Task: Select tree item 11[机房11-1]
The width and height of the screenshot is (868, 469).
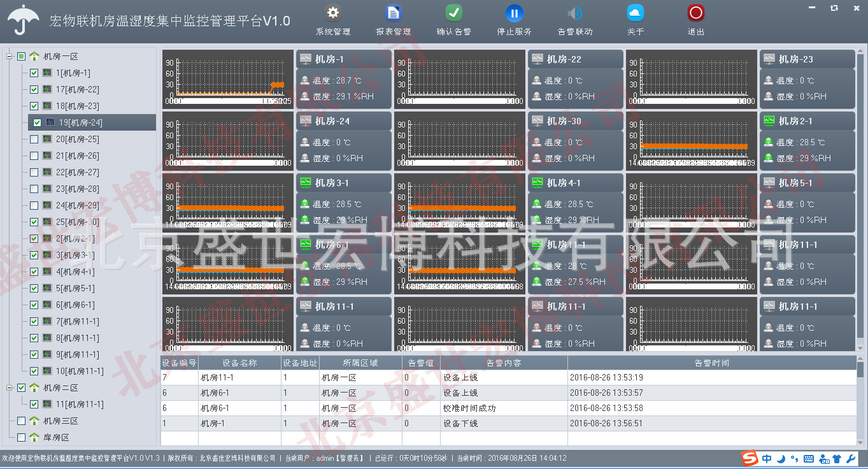Action: (80, 404)
